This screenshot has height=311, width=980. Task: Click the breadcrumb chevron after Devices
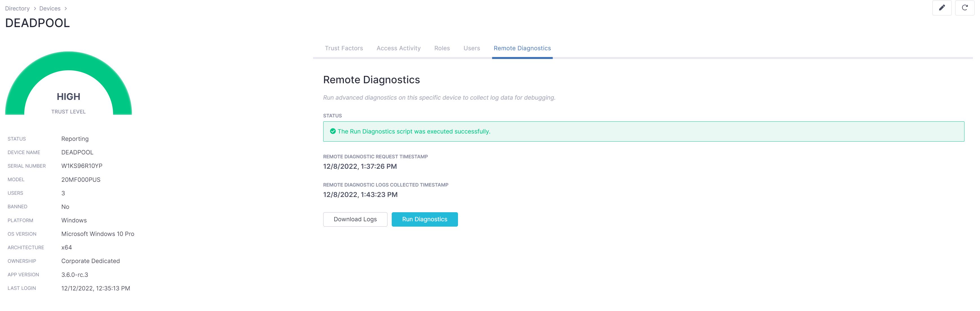pyautogui.click(x=65, y=8)
